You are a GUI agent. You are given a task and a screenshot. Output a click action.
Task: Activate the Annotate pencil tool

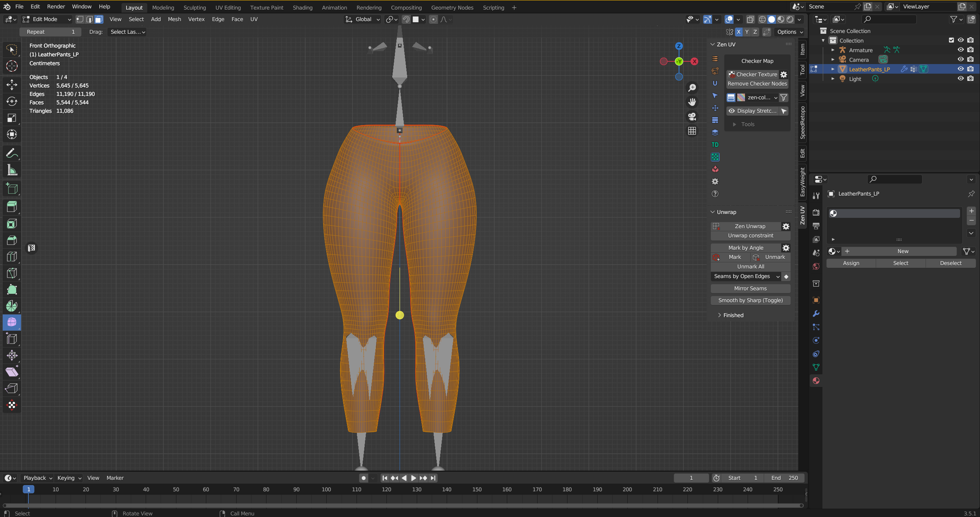click(x=12, y=154)
